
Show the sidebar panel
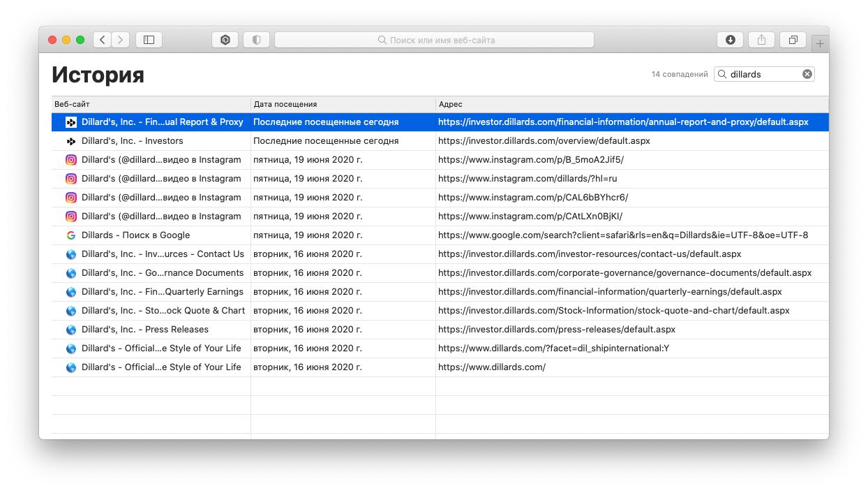[x=149, y=40]
